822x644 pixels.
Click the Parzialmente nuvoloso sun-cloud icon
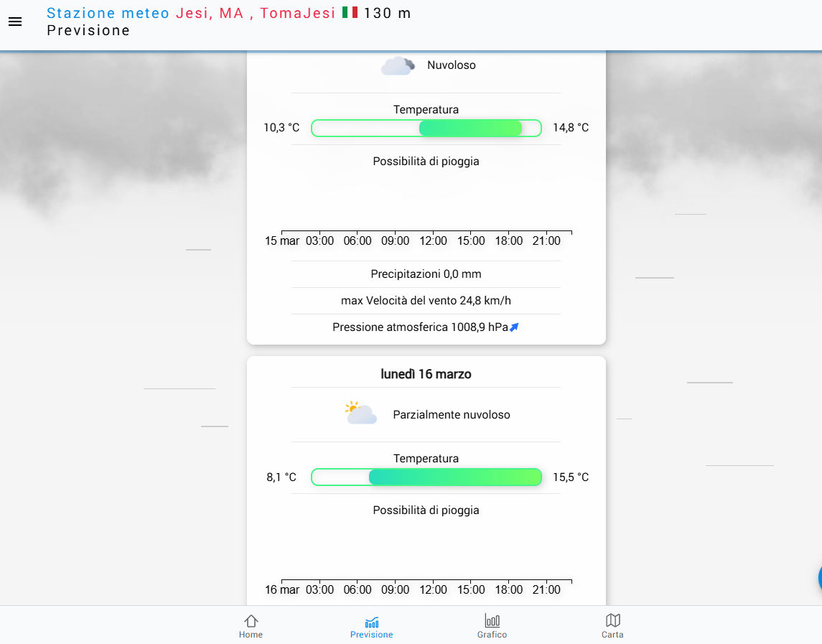coord(361,414)
